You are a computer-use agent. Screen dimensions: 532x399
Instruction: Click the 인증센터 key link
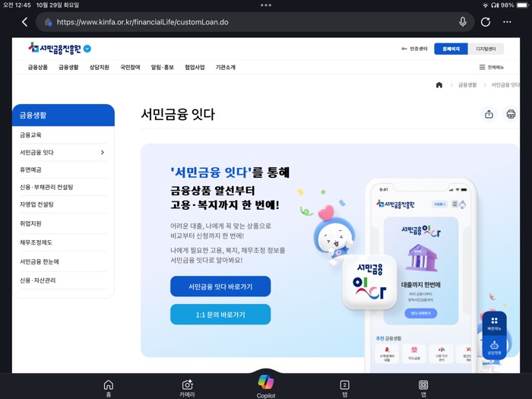(x=414, y=49)
